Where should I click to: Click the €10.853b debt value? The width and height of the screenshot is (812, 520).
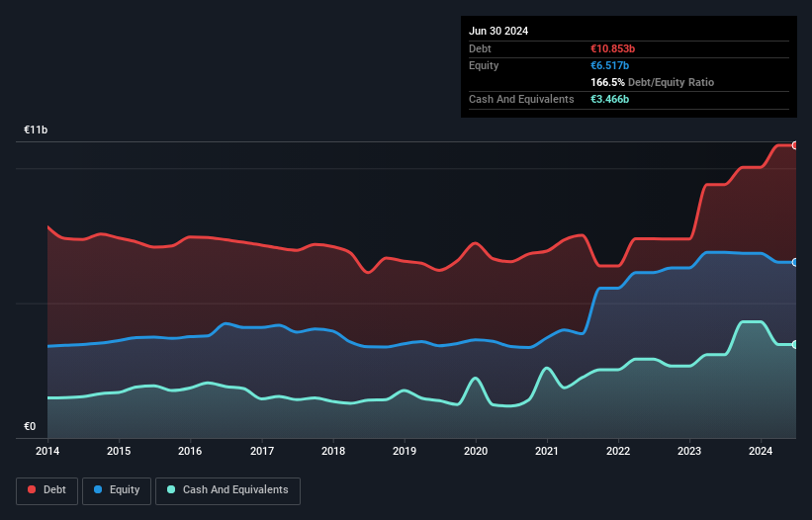(612, 48)
